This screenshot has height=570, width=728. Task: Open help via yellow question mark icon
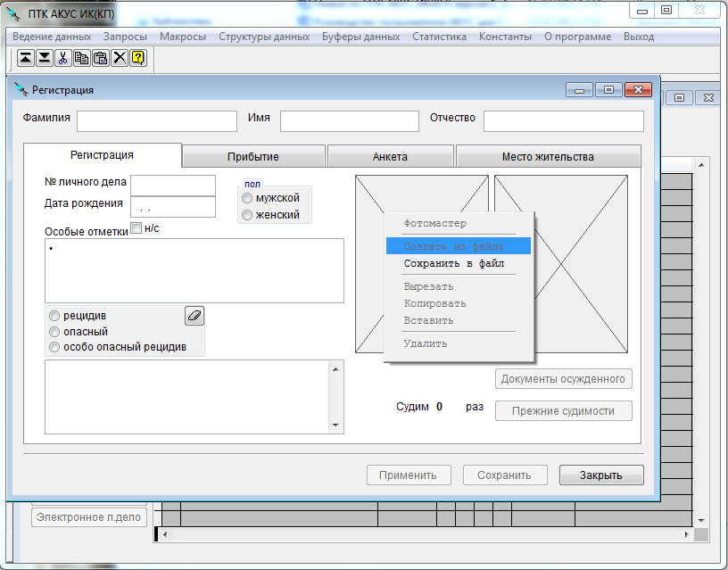coord(138,58)
